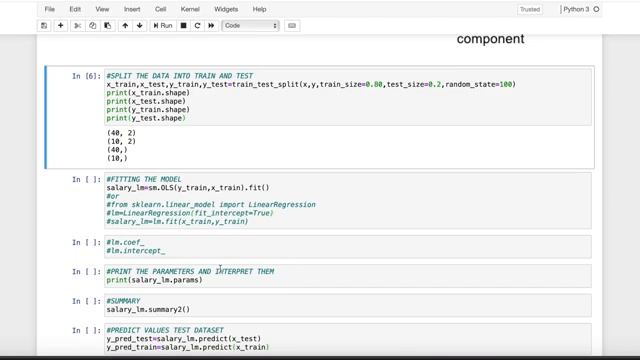The image size is (640, 360).
Task: Open the Kernel menu
Action: point(190,9)
